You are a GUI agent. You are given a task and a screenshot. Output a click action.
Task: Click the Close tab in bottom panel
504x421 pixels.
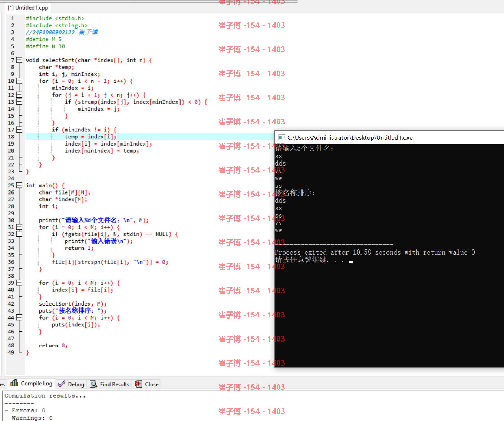[x=147, y=384]
